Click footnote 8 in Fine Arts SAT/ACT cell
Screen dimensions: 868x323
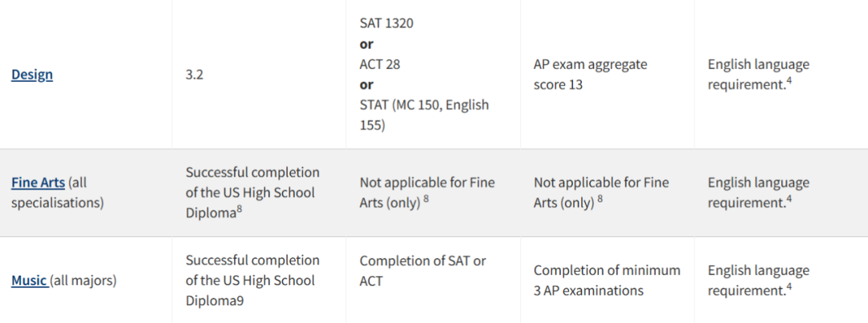[x=427, y=198]
